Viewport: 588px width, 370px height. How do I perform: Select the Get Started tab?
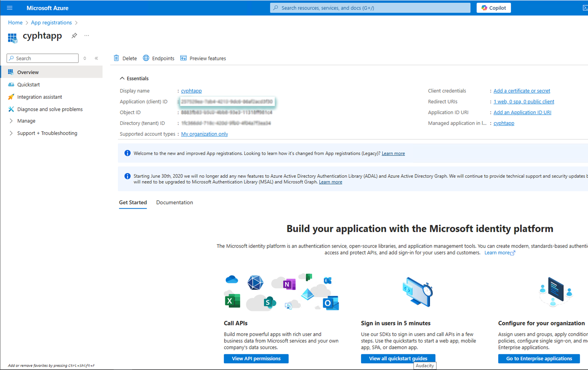click(x=133, y=202)
